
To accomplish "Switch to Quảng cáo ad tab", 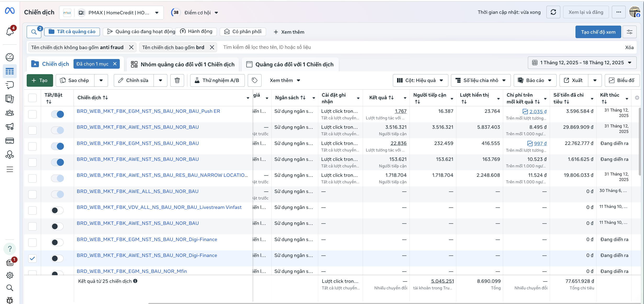I will 290,64.
